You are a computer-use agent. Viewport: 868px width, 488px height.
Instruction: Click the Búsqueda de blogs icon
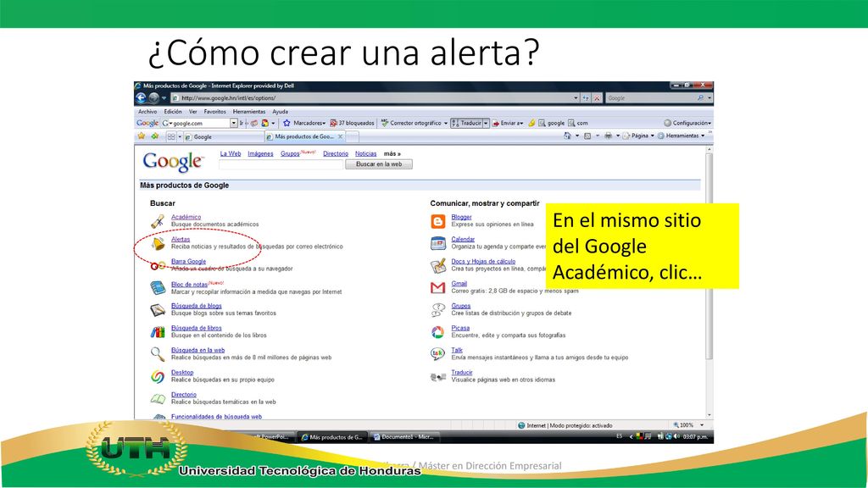point(158,310)
